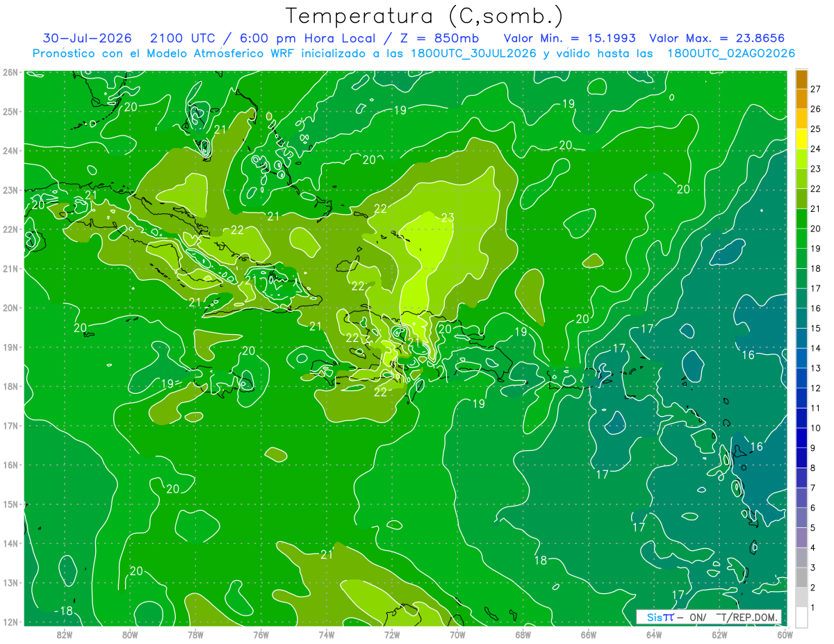834x644 pixels.
Task: Select the date text "30-Jul-2026"
Action: [87, 38]
